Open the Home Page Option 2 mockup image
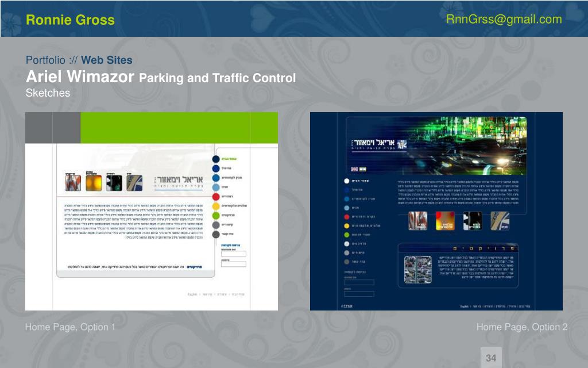 pos(436,211)
